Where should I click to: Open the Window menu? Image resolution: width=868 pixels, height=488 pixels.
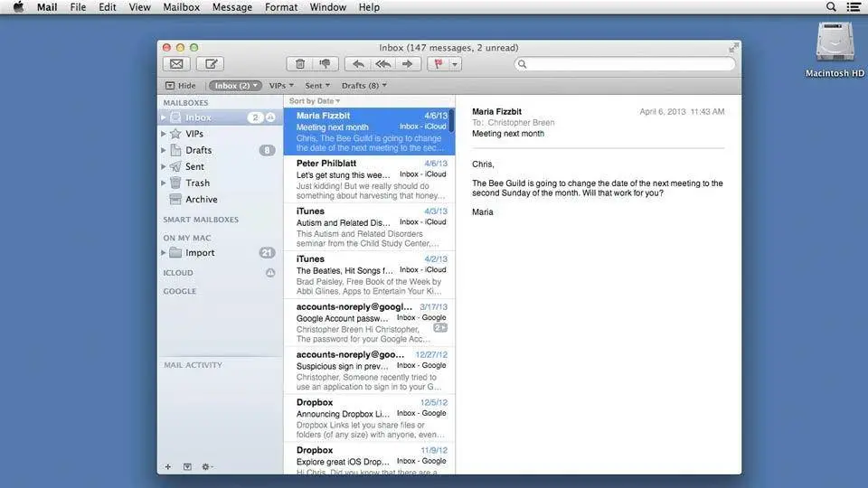327,7
